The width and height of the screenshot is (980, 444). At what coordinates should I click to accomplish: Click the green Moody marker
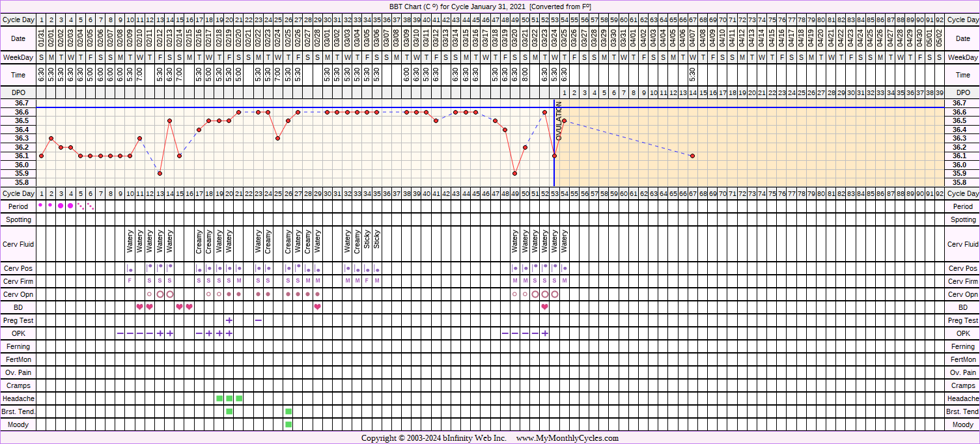point(288,424)
